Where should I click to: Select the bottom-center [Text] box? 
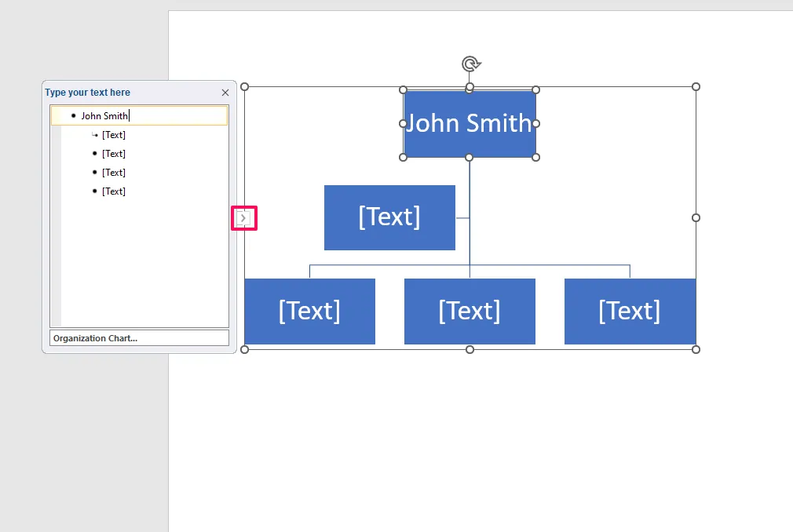pos(470,312)
